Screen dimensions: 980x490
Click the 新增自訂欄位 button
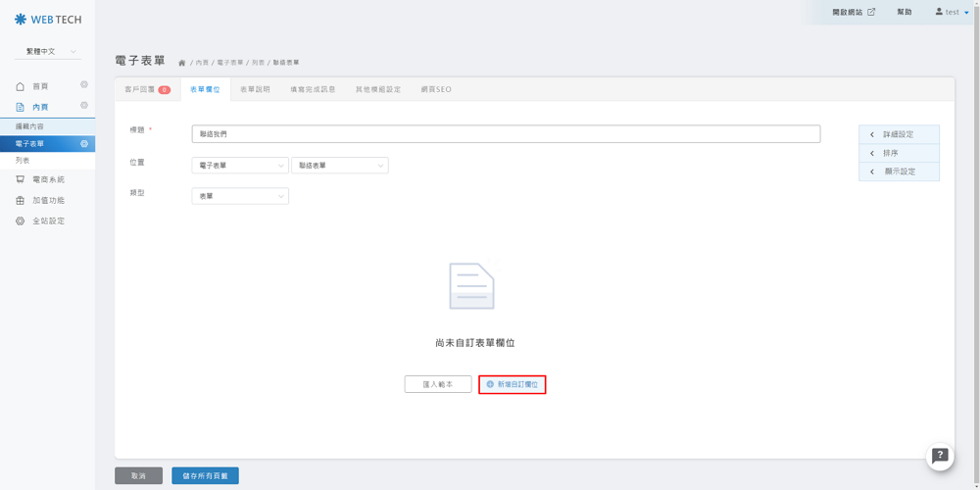(512, 384)
